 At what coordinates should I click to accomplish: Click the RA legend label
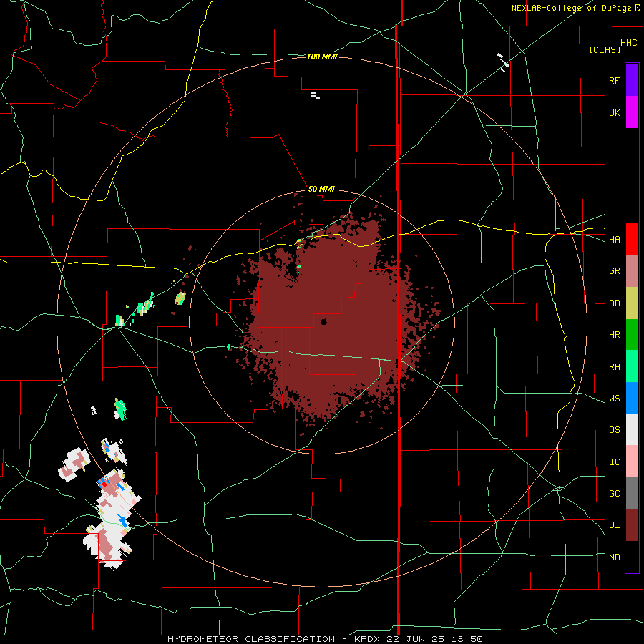coord(614,367)
